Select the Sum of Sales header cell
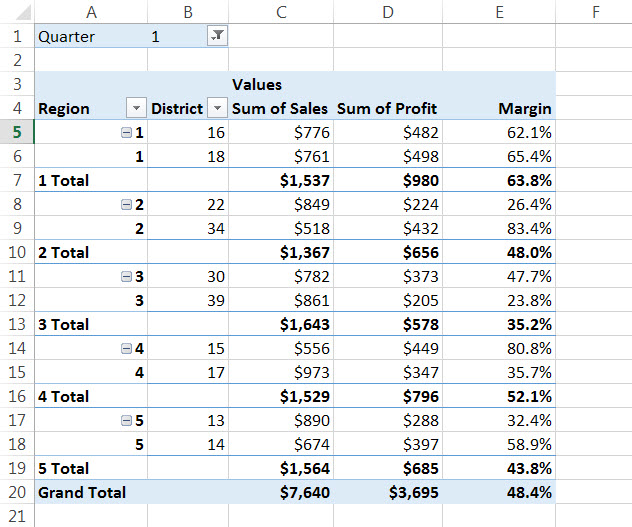Screen dimensions: 632x527 (x=279, y=108)
